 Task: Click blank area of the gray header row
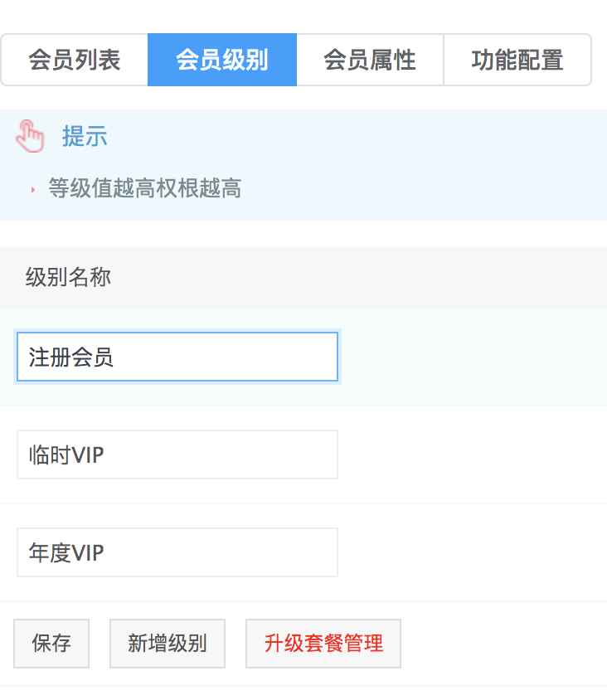point(357,277)
